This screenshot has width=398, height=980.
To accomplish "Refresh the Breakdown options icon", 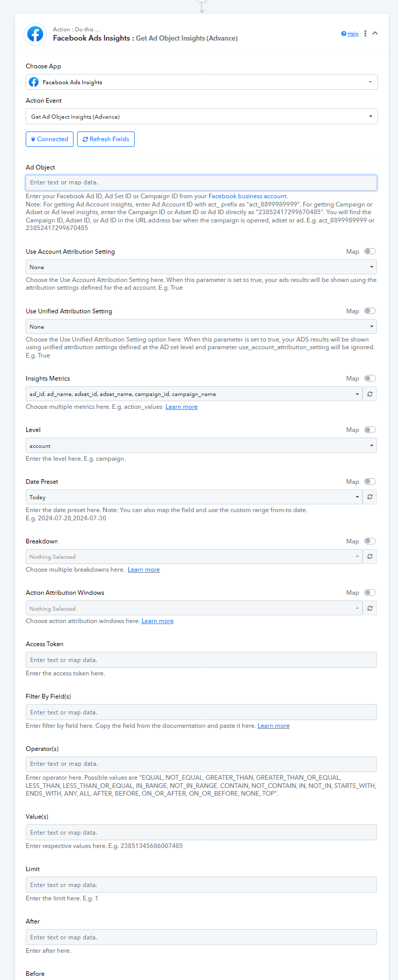I will (370, 557).
